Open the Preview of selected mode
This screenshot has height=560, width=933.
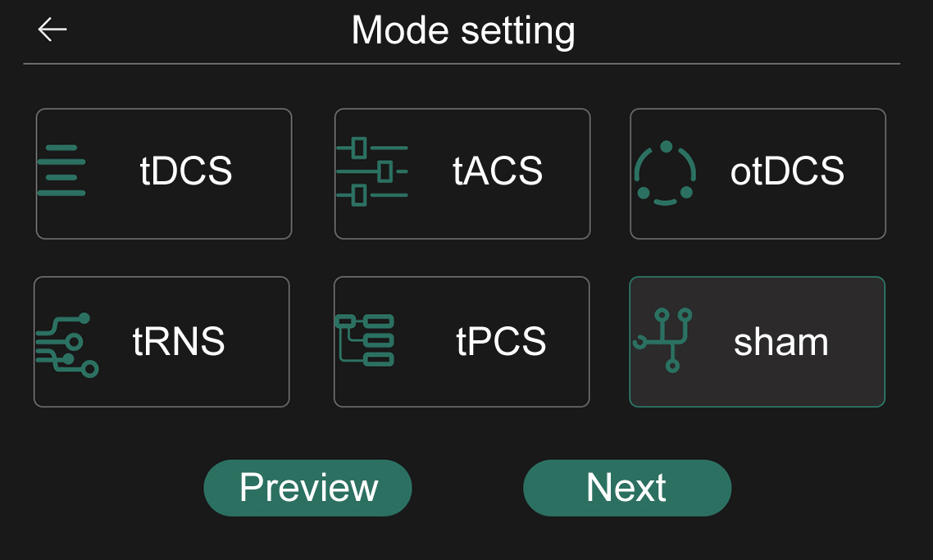(307, 488)
